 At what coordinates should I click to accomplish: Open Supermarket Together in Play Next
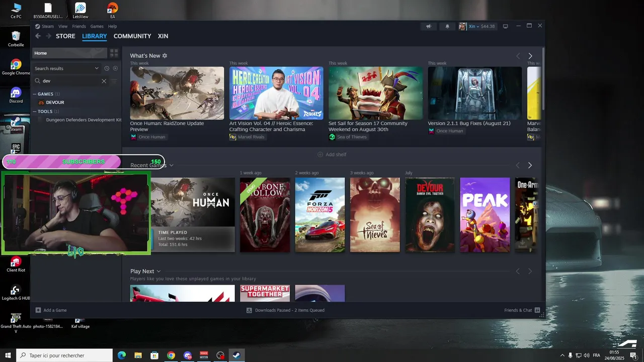pos(265,293)
